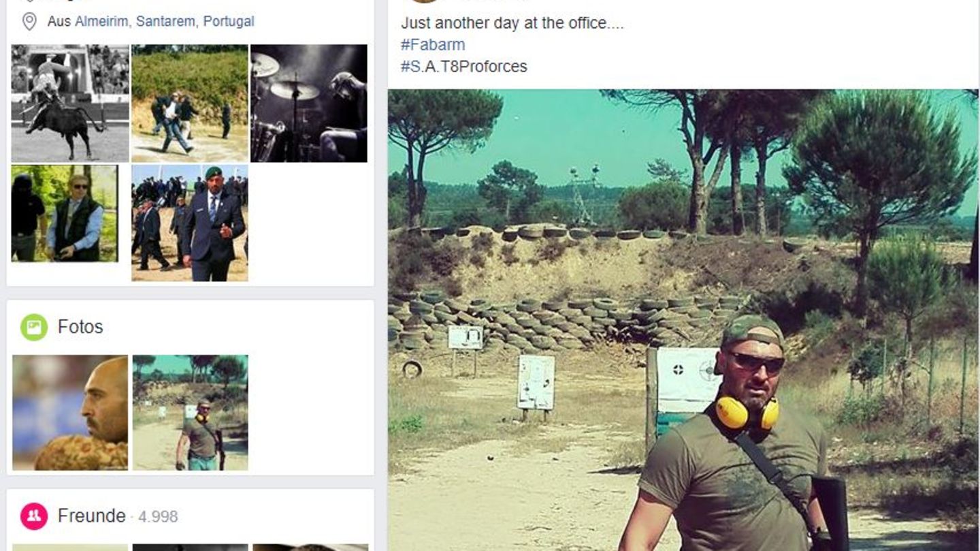Open the large shooting range post photo
Image resolution: width=980 pixels, height=551 pixels.
[683, 320]
